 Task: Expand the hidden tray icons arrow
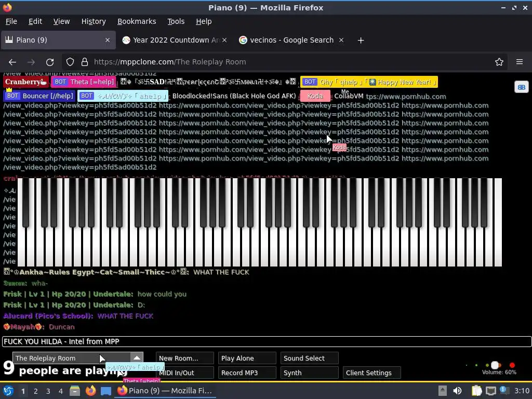(x=442, y=391)
